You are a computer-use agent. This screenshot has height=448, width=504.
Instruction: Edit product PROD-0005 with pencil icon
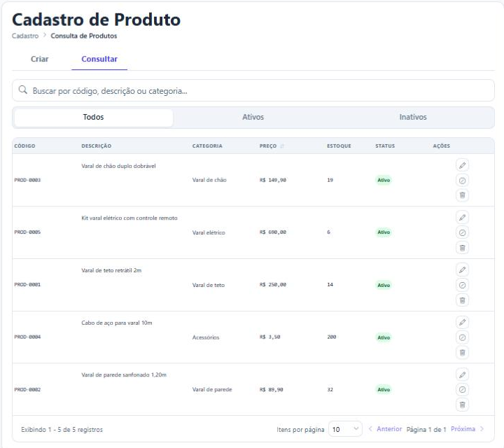462,218
